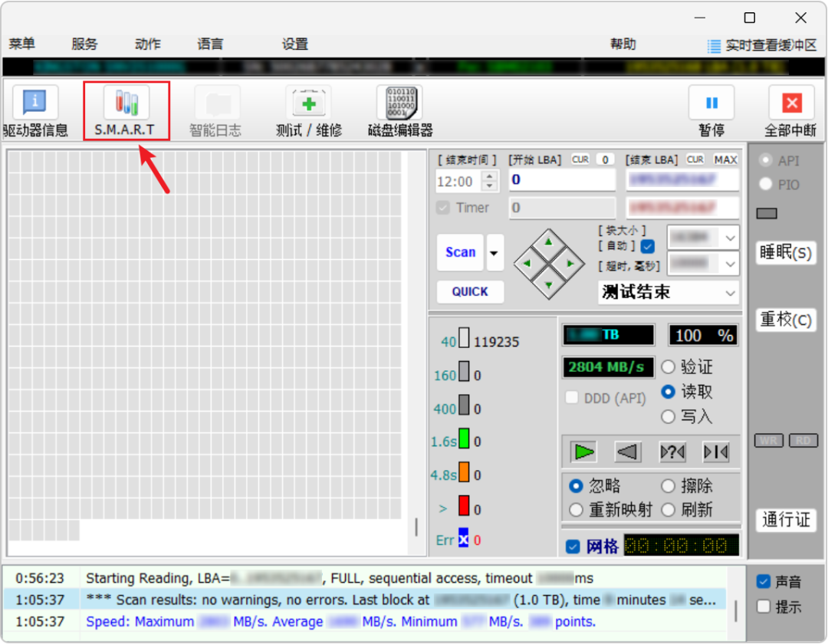The height and width of the screenshot is (644, 828).
Task: Click the 实时查看缓冲区 buffer view icon
Action: click(x=714, y=46)
